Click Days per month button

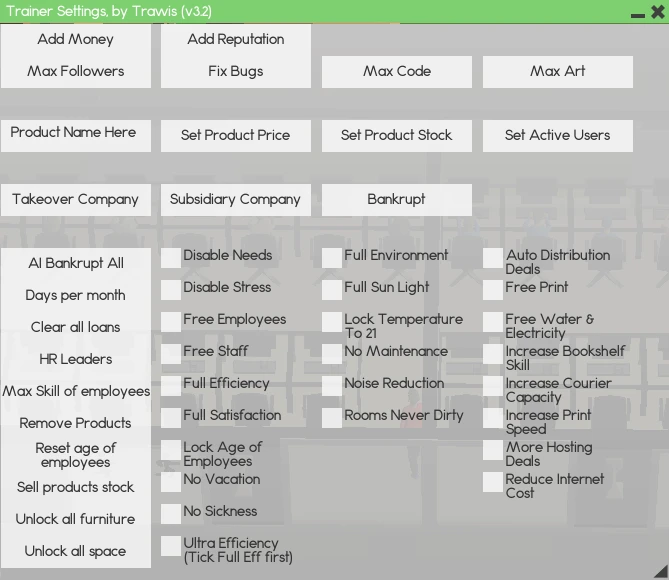[x=76, y=295]
